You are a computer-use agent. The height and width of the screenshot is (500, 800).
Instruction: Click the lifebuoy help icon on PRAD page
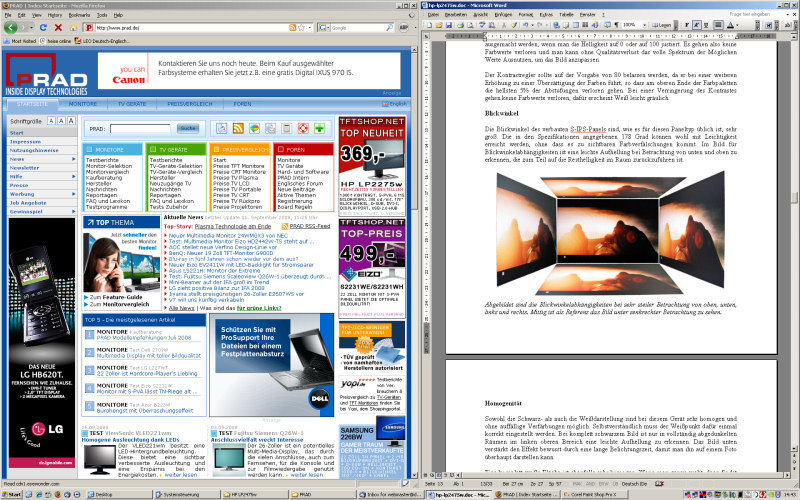(x=303, y=129)
